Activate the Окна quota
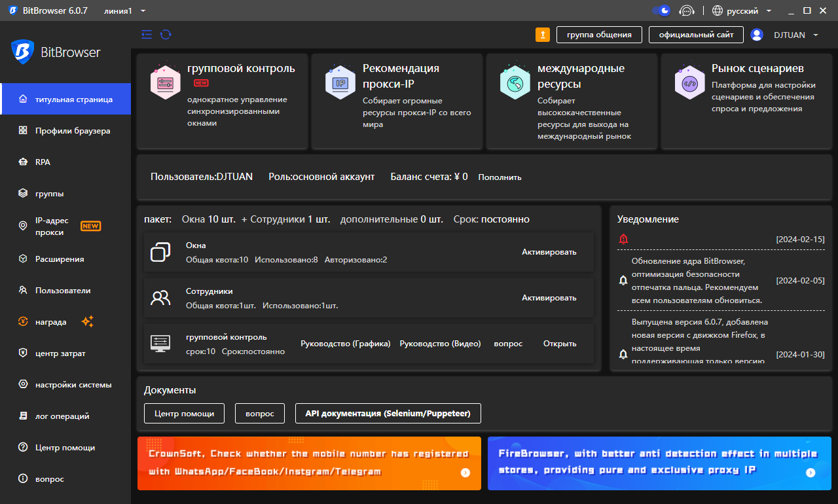The image size is (838, 504). point(549,252)
